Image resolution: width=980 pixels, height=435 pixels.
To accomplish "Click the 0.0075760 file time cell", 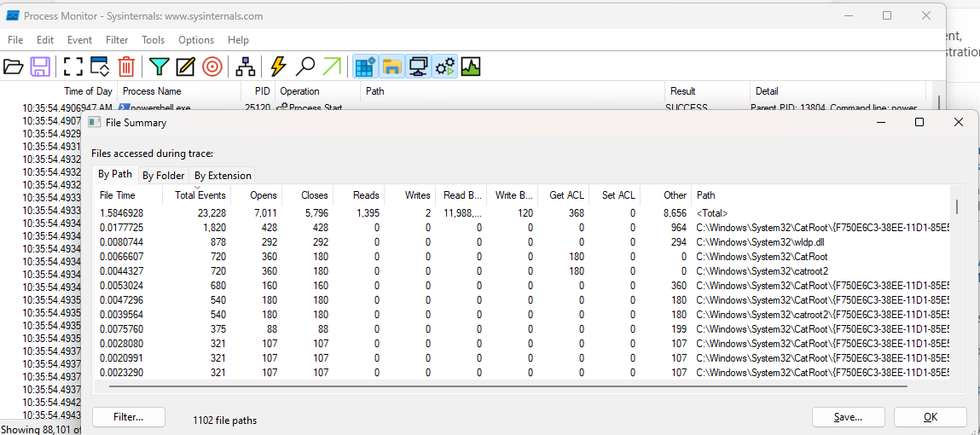I will coord(121,328).
